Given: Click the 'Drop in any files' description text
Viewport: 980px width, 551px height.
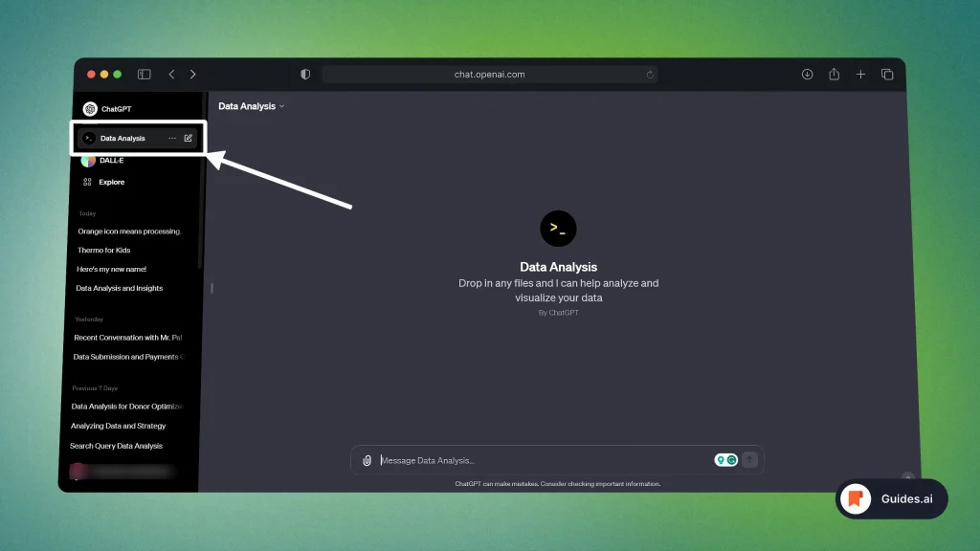Looking at the screenshot, I should tap(558, 291).
